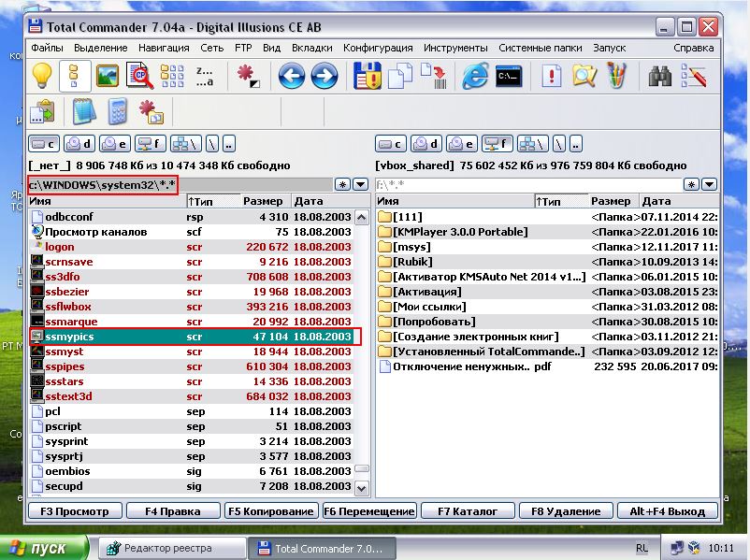This screenshot has height=560, width=750.
Task: Select drive f in the left panel
Action: tap(151, 144)
